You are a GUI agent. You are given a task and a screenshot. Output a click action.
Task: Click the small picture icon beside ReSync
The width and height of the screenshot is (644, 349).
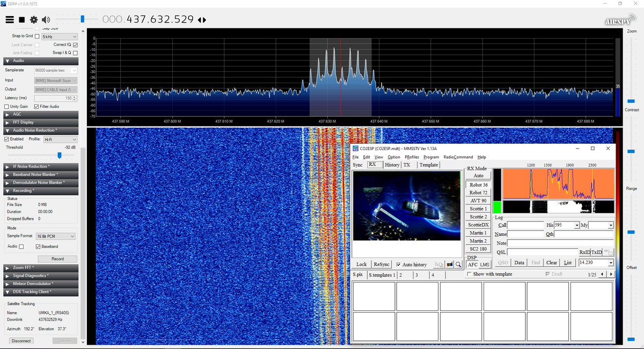(x=449, y=264)
